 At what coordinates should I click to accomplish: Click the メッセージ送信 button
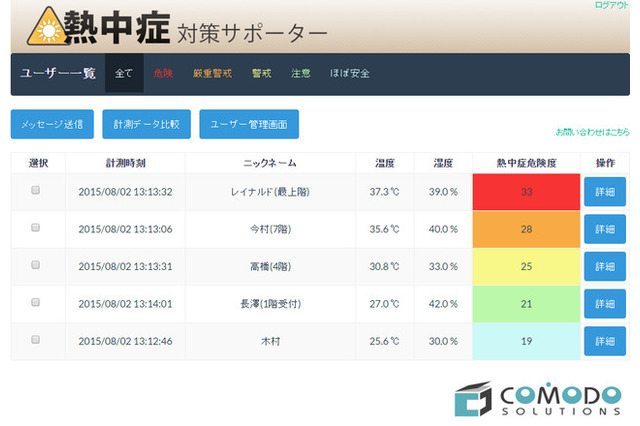(x=52, y=124)
